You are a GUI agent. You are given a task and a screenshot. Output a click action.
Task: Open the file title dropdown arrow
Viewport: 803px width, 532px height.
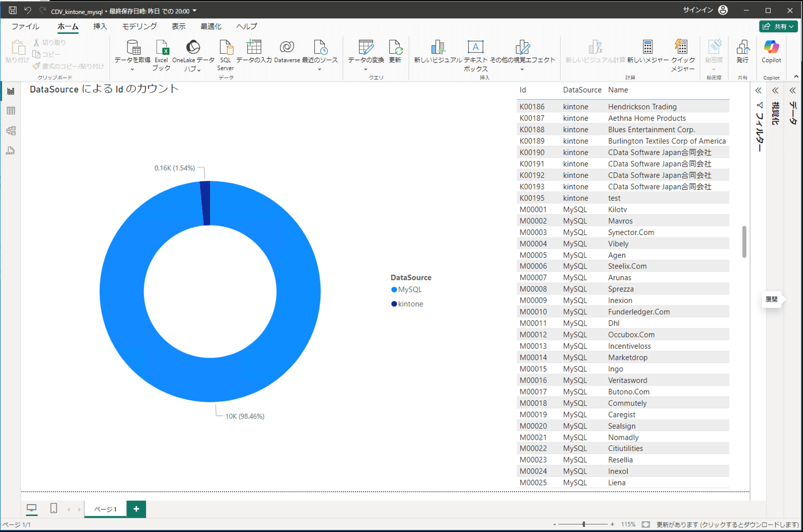tap(195, 10)
